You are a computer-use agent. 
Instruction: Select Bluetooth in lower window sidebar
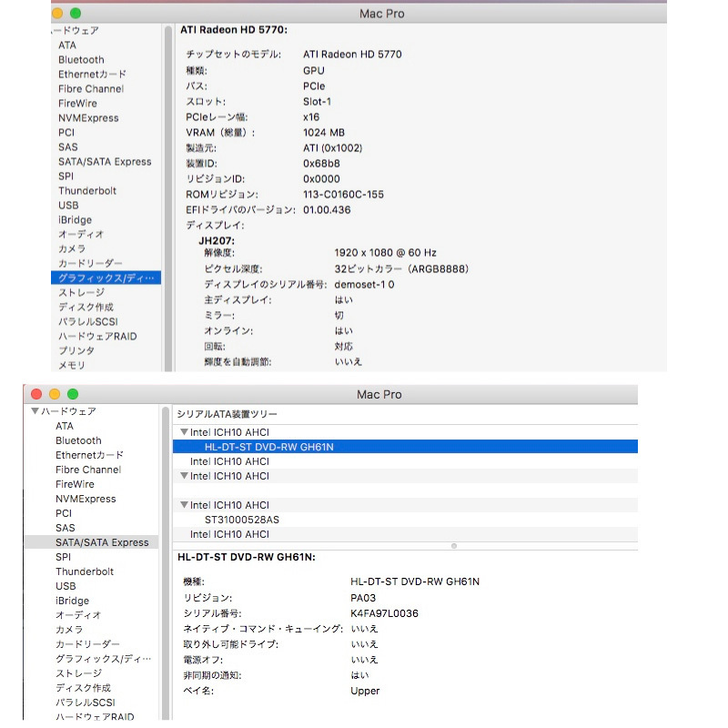(78, 440)
